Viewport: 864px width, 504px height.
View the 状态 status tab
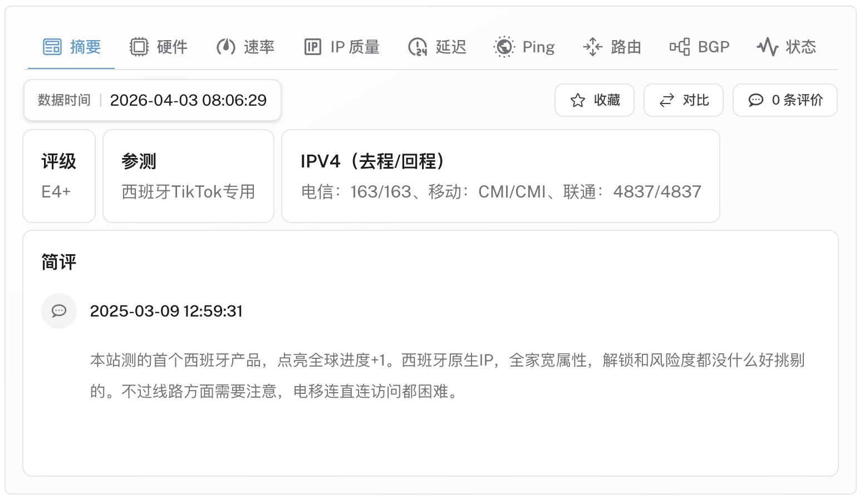coord(786,47)
